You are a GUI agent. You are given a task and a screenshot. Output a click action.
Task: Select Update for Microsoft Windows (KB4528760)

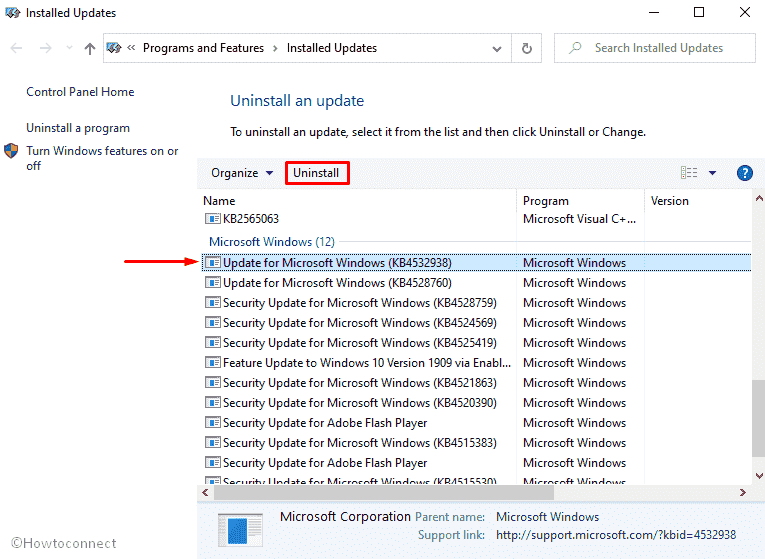coord(476,283)
